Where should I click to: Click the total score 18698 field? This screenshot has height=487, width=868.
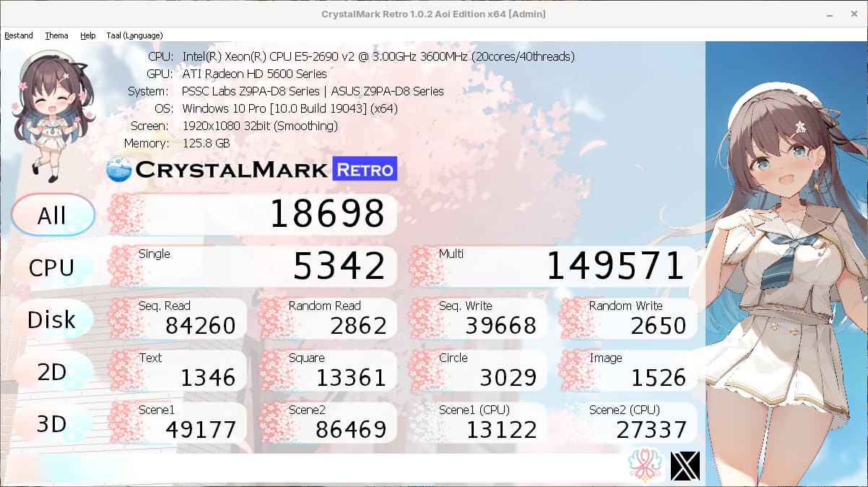[x=253, y=215]
